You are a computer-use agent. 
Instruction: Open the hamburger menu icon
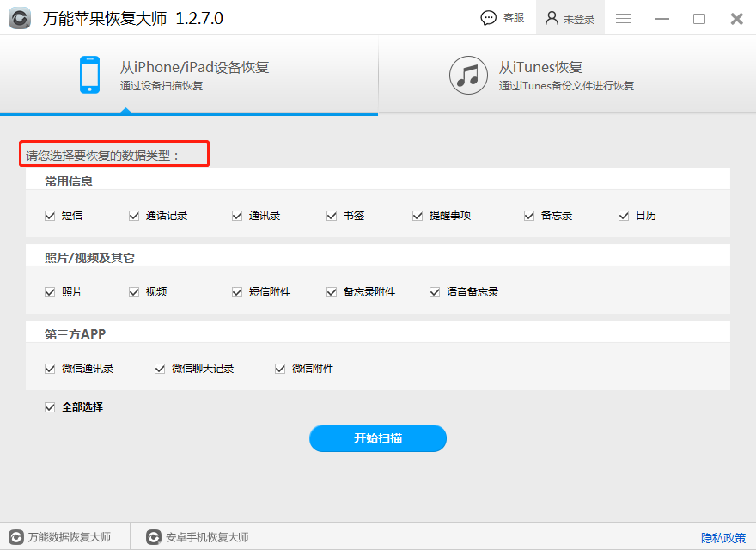623,18
